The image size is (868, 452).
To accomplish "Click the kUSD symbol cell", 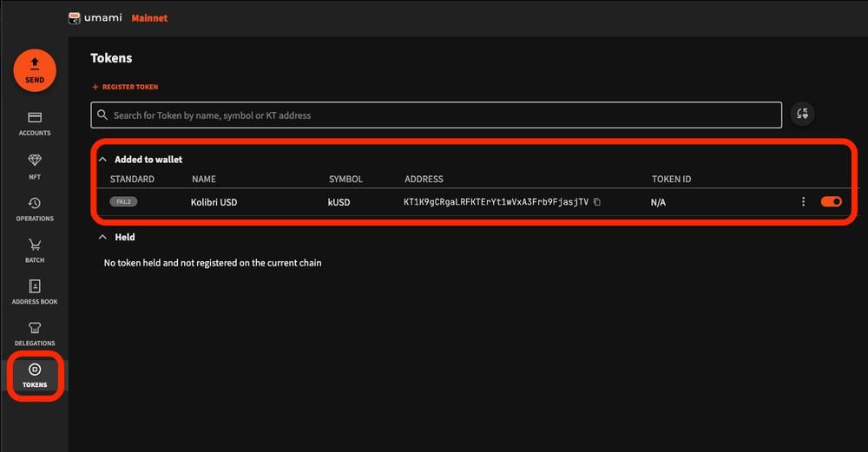I will click(339, 202).
